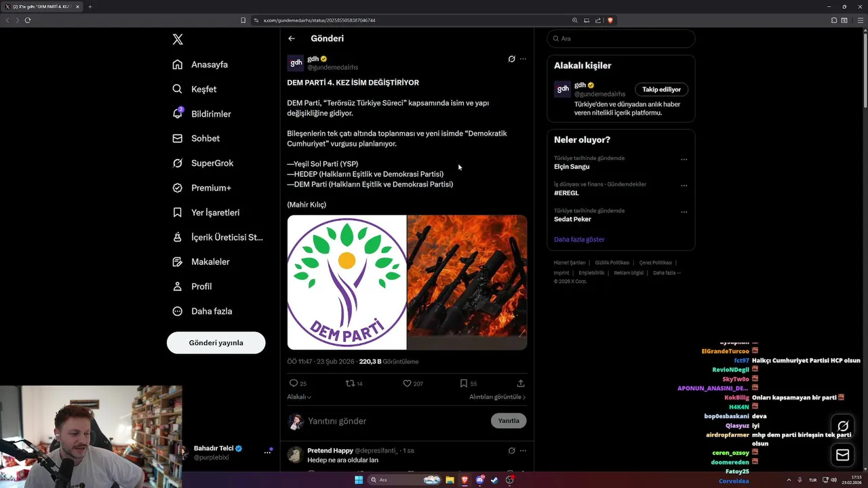Open Makaleler articles
The image size is (868, 488).
[201, 262]
